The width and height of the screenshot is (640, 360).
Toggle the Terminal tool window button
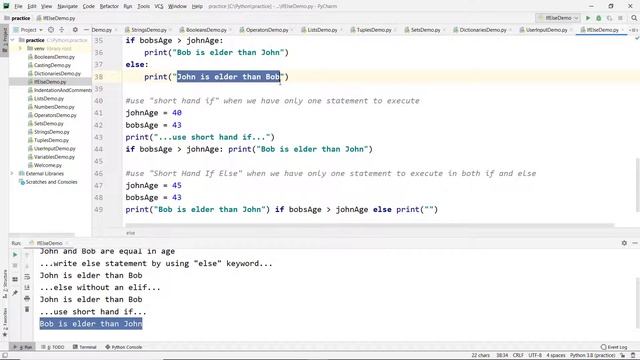click(x=85, y=347)
